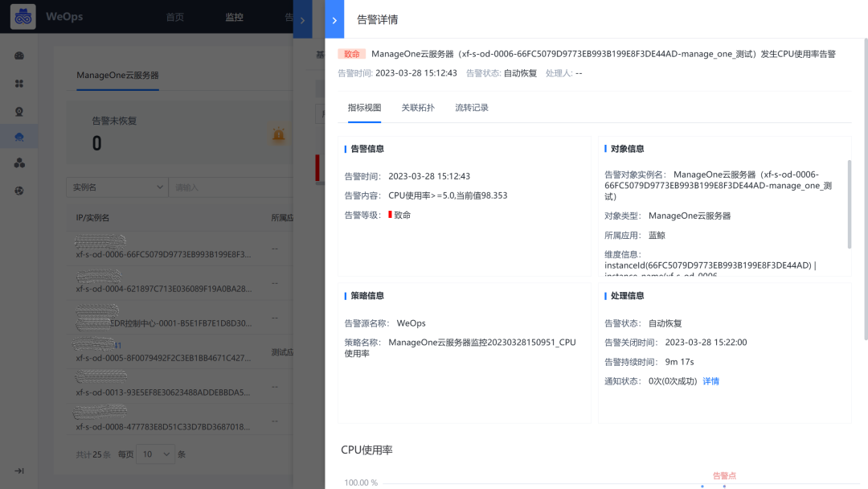Select the highlighted cloud monitoring sidebar icon

coord(18,137)
